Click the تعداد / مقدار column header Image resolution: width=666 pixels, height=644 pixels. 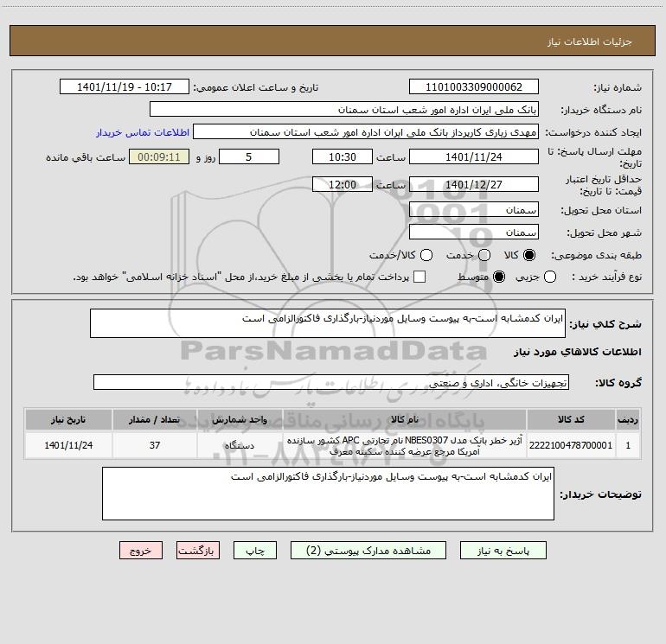pos(155,420)
